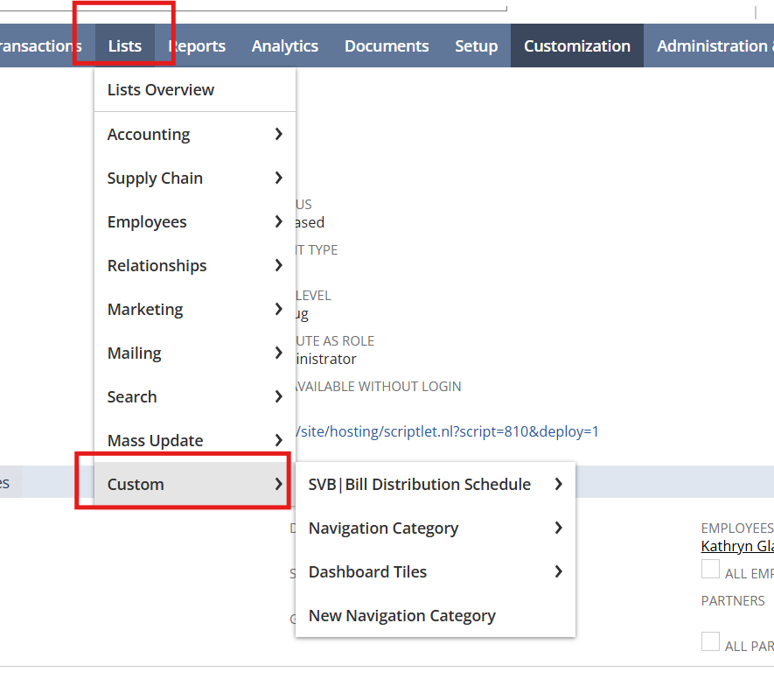Click the Analytics menu item
Image resolution: width=774 pixels, height=700 pixels.
(x=284, y=46)
